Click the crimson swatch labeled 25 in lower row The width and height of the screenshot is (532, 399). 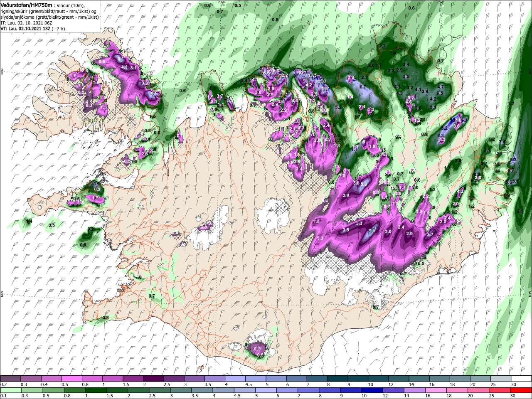point(500,391)
